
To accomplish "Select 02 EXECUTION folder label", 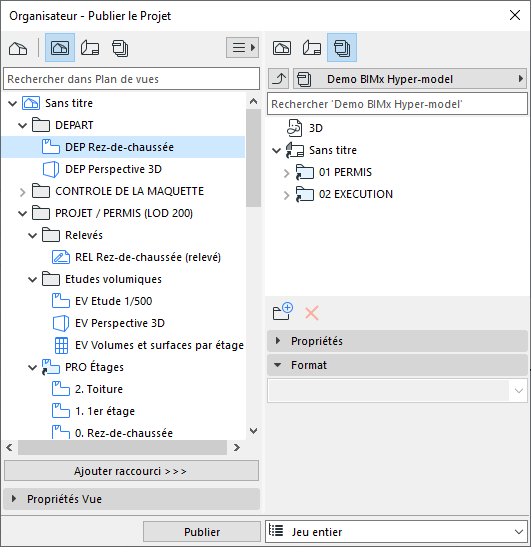I will tap(356, 194).
